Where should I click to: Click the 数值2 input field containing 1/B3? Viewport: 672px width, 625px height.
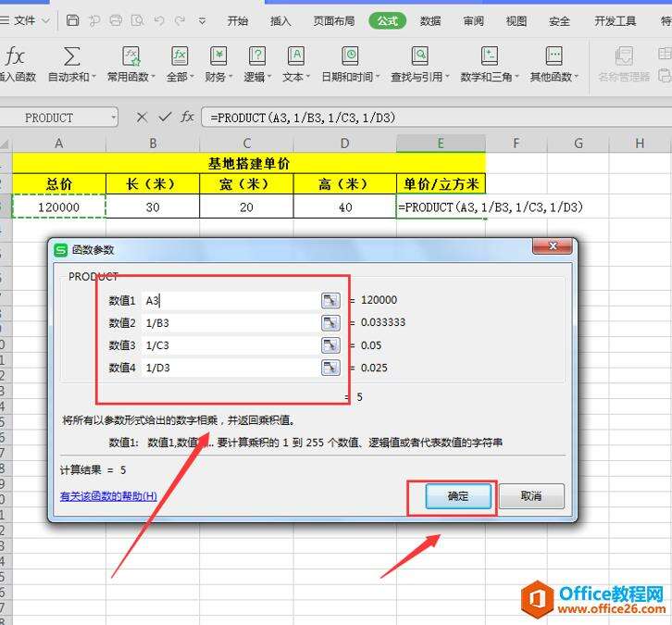[230, 323]
